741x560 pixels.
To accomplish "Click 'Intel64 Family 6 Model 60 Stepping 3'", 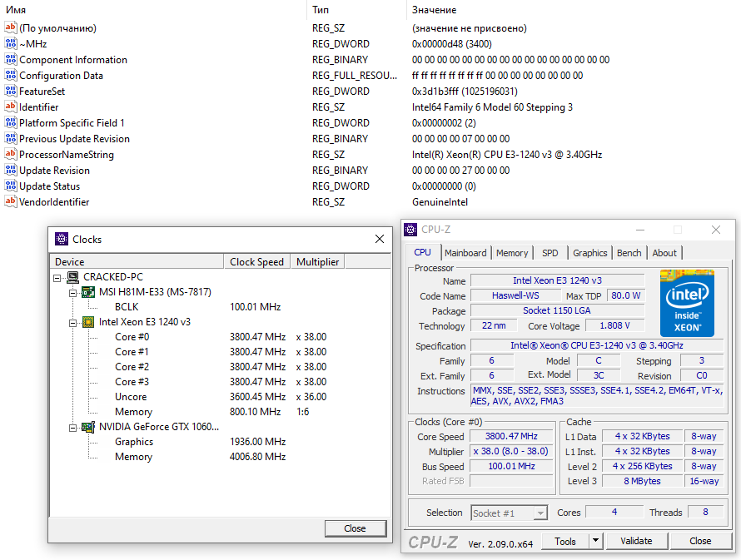I will (x=492, y=107).
